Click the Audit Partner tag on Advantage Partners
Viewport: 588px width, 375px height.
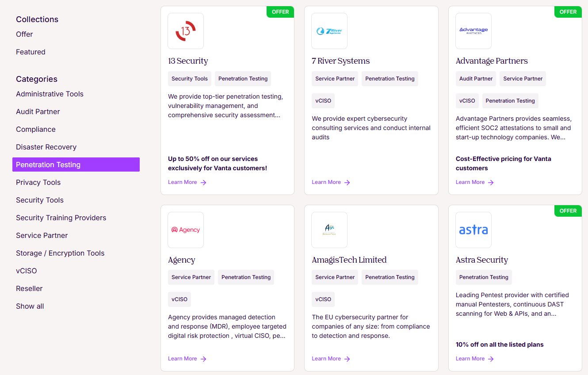coord(476,78)
